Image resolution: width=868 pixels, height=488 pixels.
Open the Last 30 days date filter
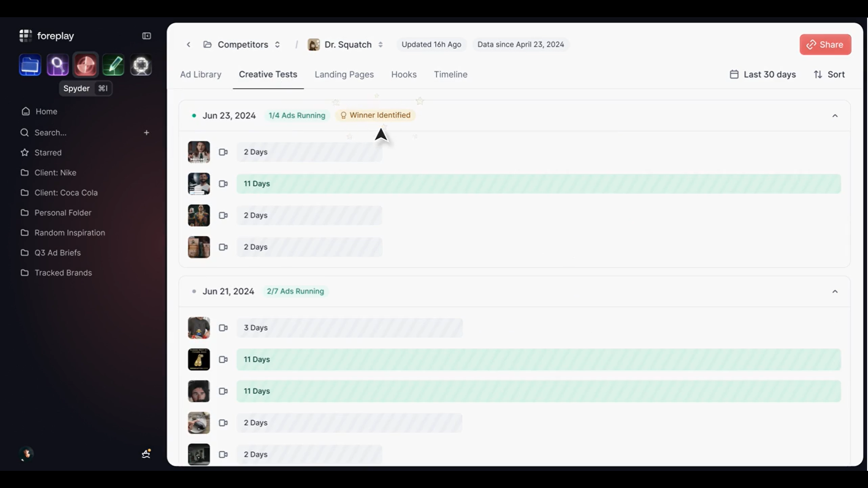point(763,75)
